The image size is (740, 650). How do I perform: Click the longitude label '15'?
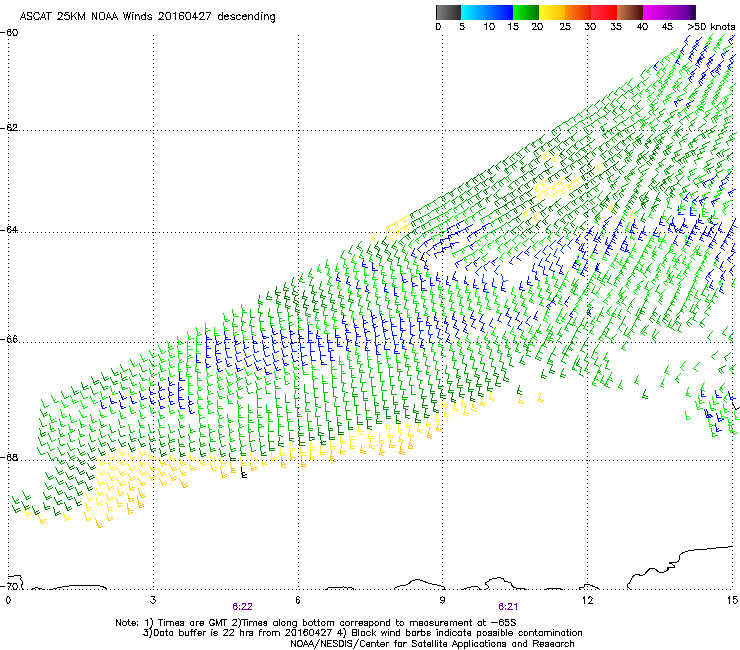pos(732,600)
